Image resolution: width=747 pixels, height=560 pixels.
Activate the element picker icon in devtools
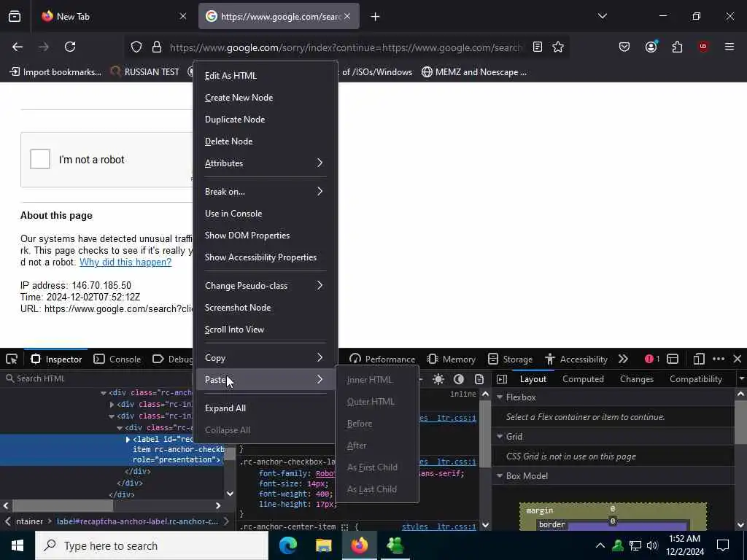point(12,359)
